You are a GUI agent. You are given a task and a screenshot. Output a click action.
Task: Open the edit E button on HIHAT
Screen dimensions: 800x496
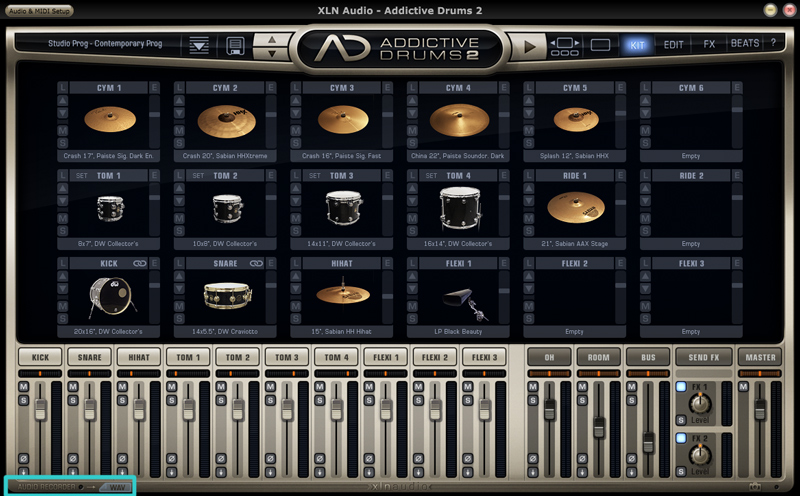pyautogui.click(x=387, y=263)
